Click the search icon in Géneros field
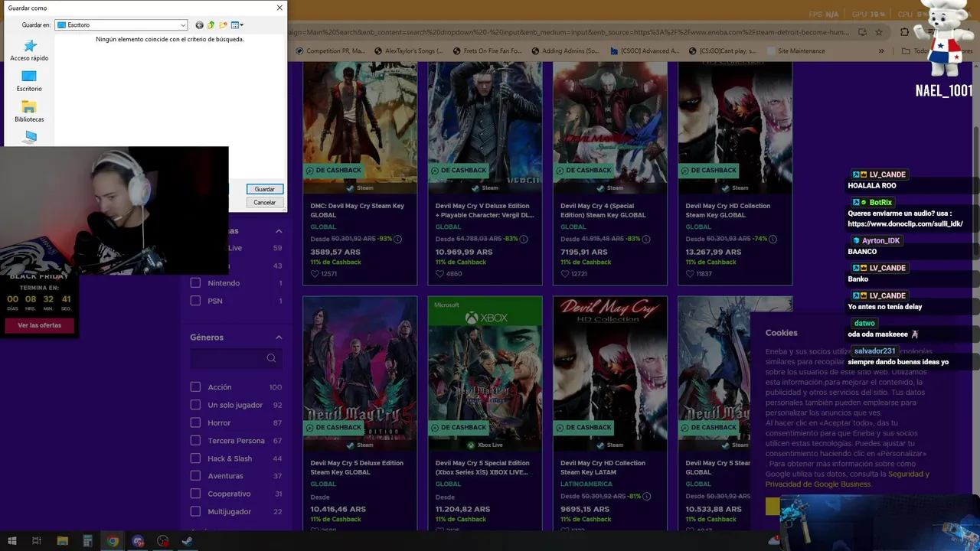 tap(271, 358)
